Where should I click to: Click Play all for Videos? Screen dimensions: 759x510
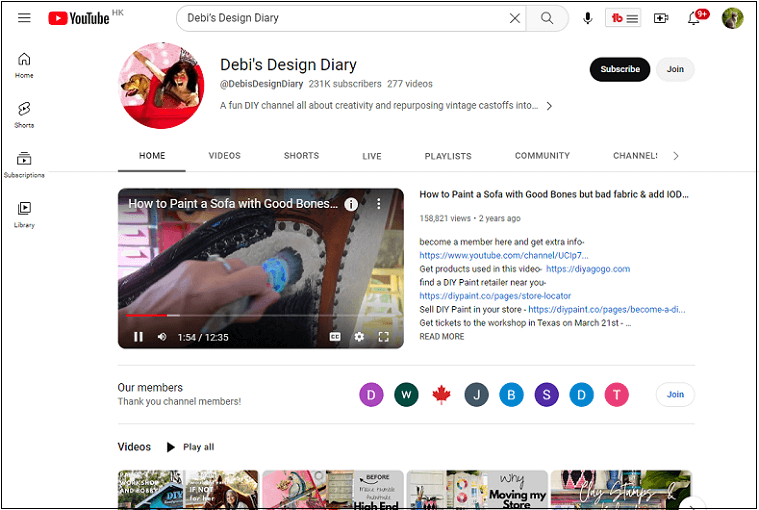tap(191, 447)
